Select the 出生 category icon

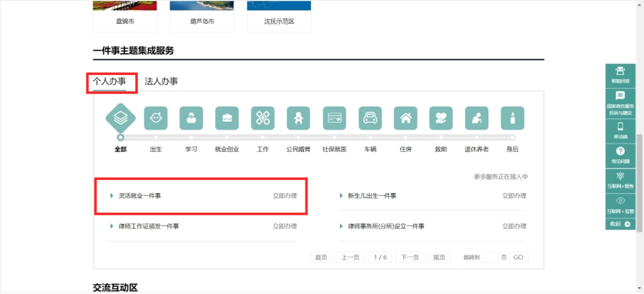tap(156, 118)
